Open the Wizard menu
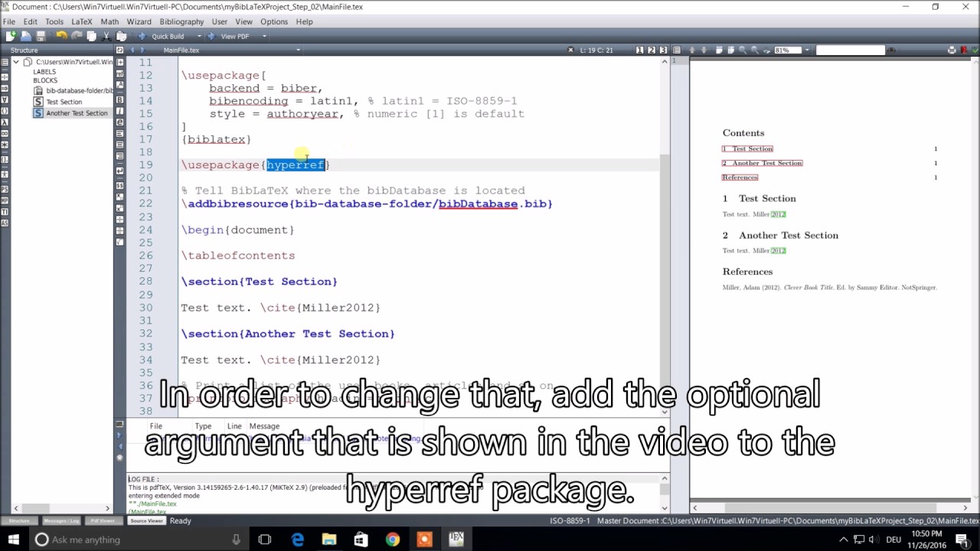The image size is (980, 551). 139,21
